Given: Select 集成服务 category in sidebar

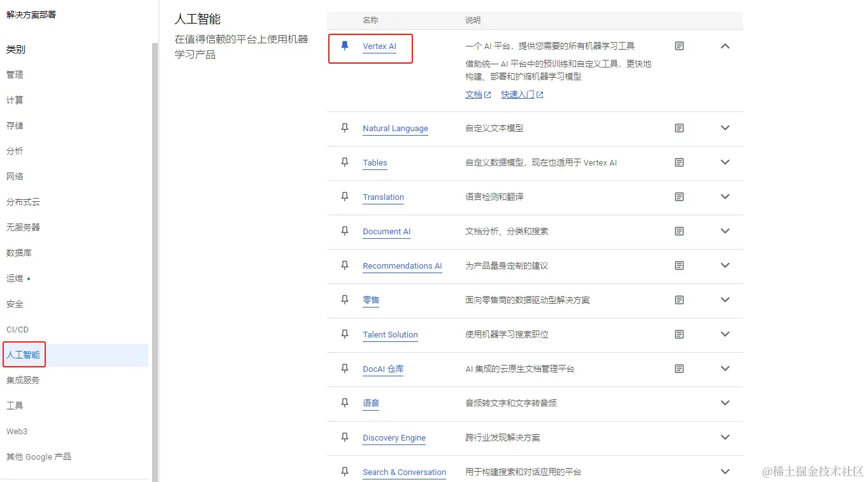Looking at the screenshot, I should (x=23, y=380).
